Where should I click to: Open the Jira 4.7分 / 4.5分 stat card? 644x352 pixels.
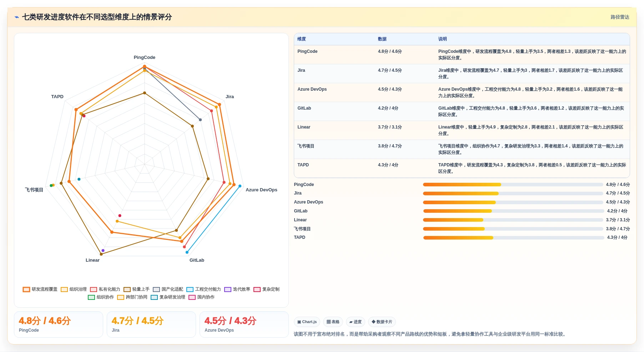tap(151, 325)
